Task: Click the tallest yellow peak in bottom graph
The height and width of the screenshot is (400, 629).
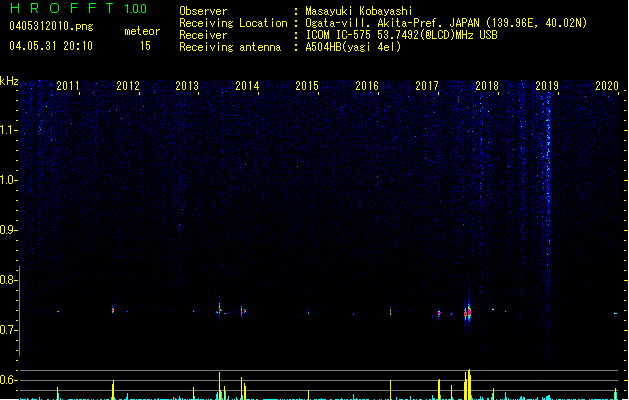Action: click(x=469, y=384)
